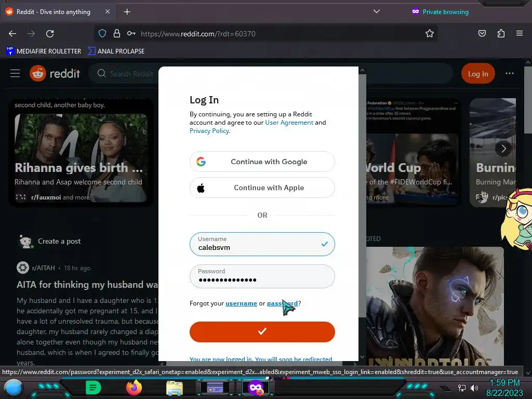This screenshot has height=399, width=532.
Task: Open the ANAL PROLAPSE bookmark
Action: tap(116, 51)
